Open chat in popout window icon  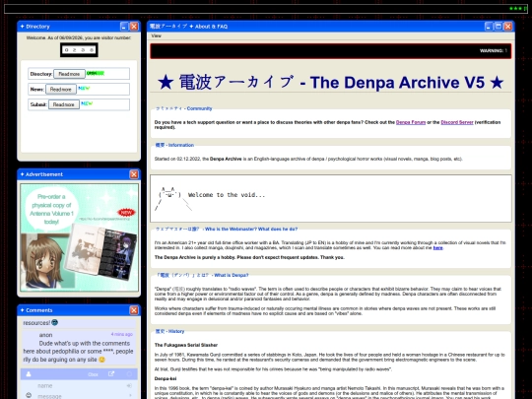click(111, 374)
